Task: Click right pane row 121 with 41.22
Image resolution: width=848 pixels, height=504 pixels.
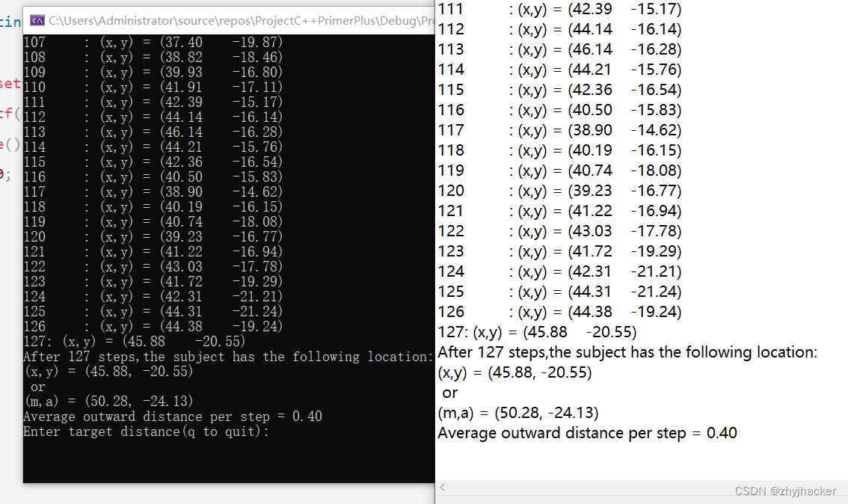Action: point(560,211)
